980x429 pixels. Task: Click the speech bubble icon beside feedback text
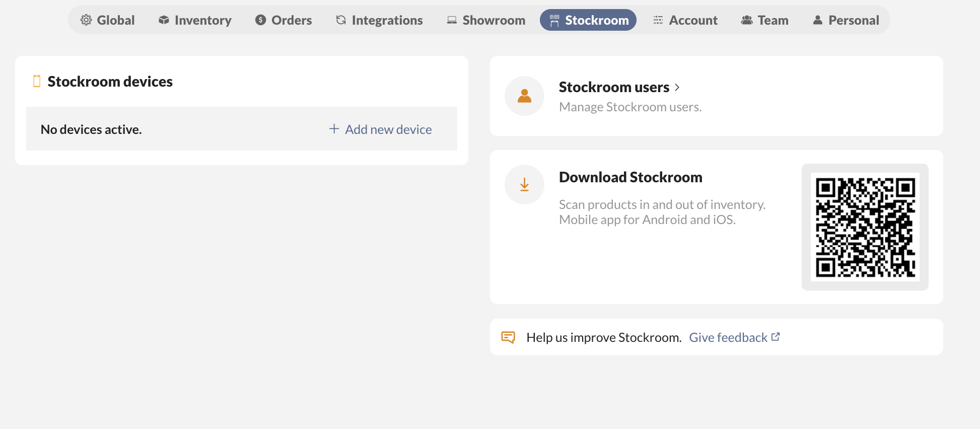click(x=509, y=337)
